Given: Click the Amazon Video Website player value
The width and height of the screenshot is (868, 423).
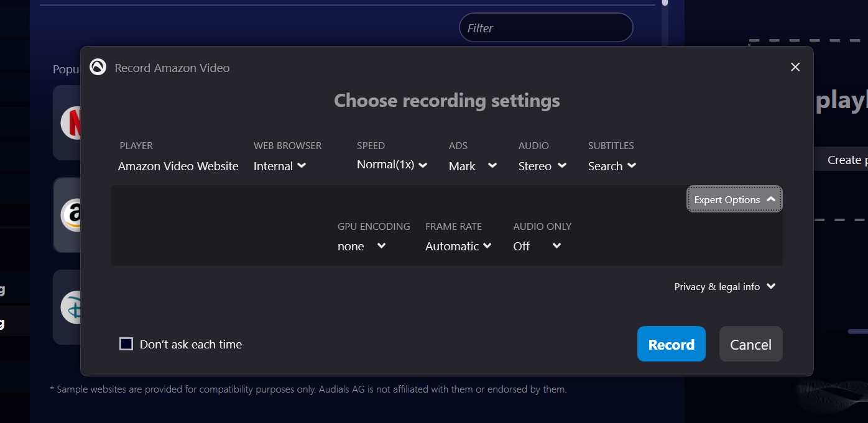Looking at the screenshot, I should click(x=178, y=166).
